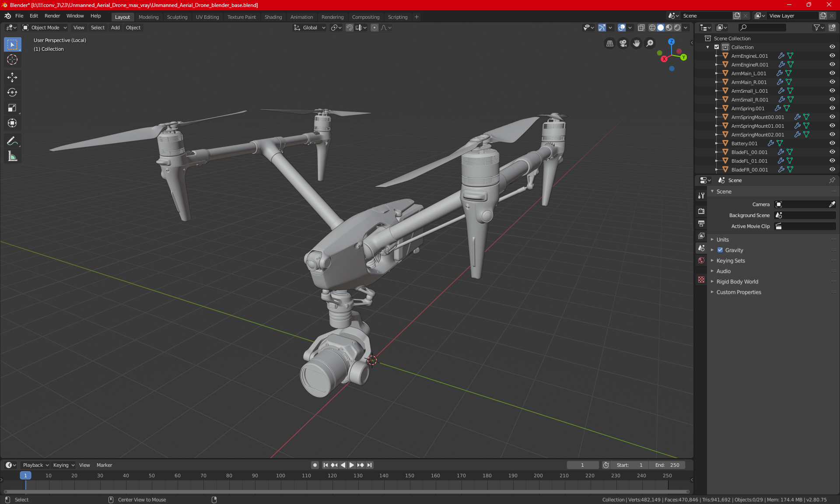The height and width of the screenshot is (504, 840).
Task: Open the Output properties tab
Action: coord(701,224)
